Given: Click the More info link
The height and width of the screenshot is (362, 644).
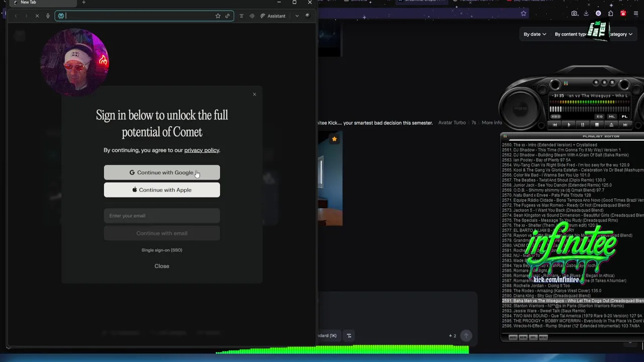Looking at the screenshot, I should pos(492,123).
